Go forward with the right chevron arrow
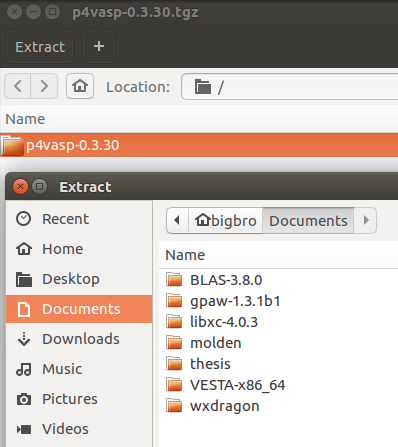The width and height of the screenshot is (398, 447). pos(44,87)
